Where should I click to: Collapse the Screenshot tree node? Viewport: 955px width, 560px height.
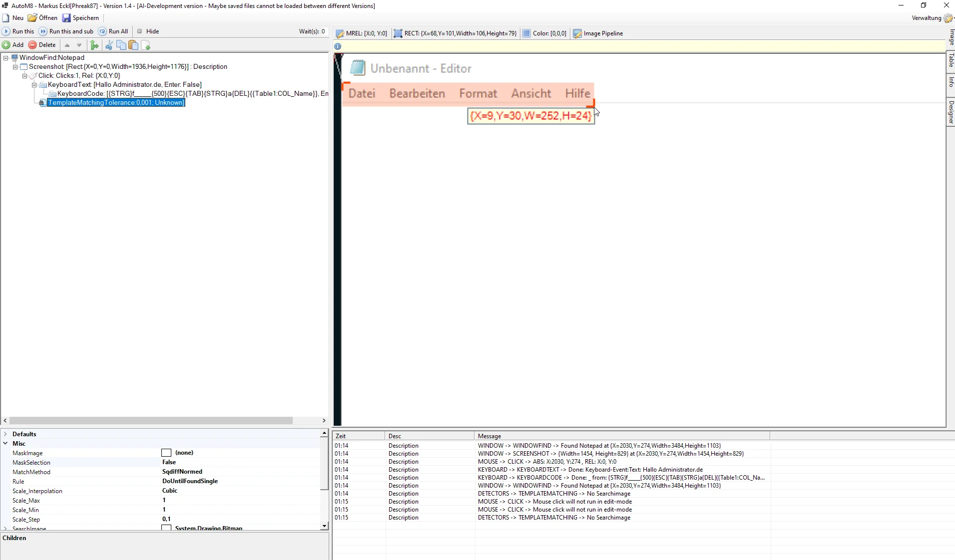pos(15,67)
